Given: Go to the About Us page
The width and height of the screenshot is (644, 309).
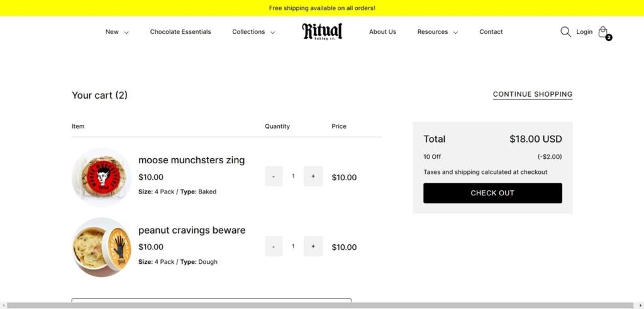Looking at the screenshot, I should click(x=382, y=32).
